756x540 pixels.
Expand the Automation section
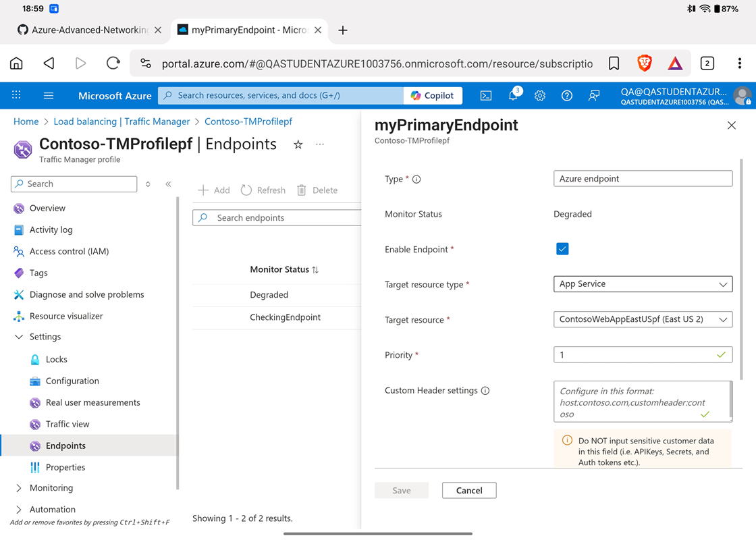click(x=19, y=510)
